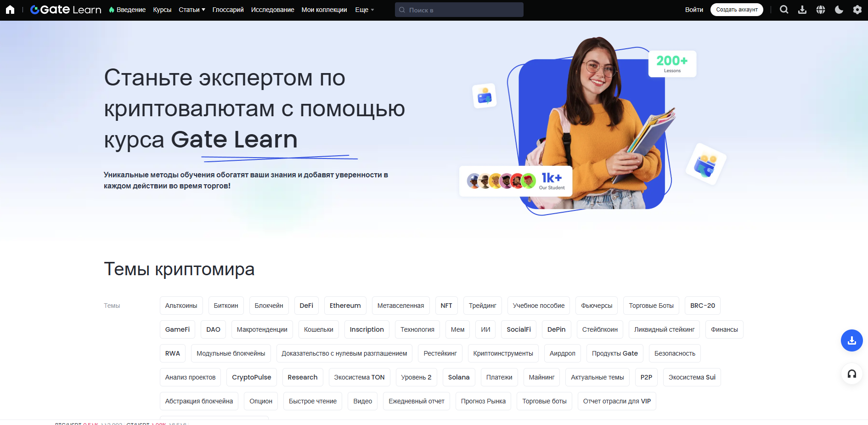Select the Торговые Боты tag in first row
Viewport: 868px width, 425px height.
(x=651, y=306)
